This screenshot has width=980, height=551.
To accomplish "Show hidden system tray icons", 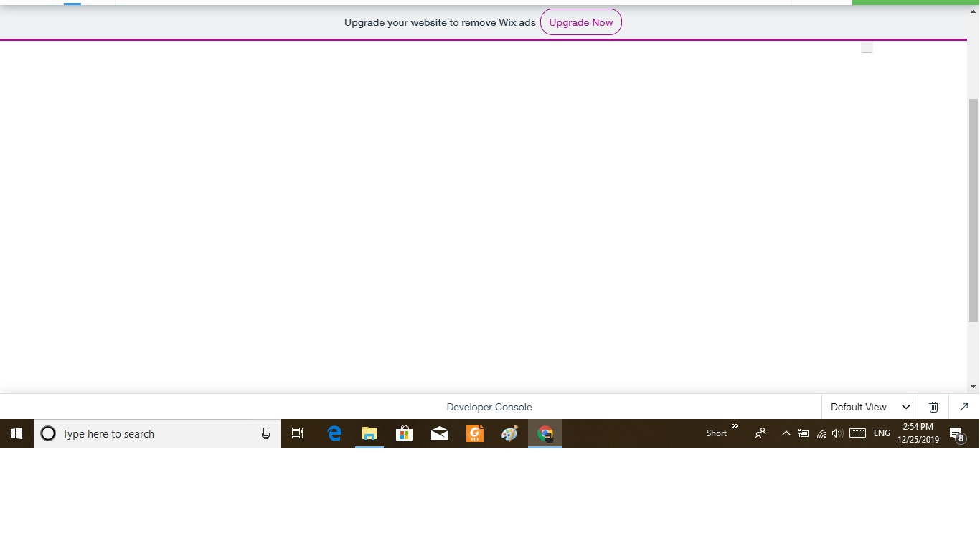I will [786, 433].
